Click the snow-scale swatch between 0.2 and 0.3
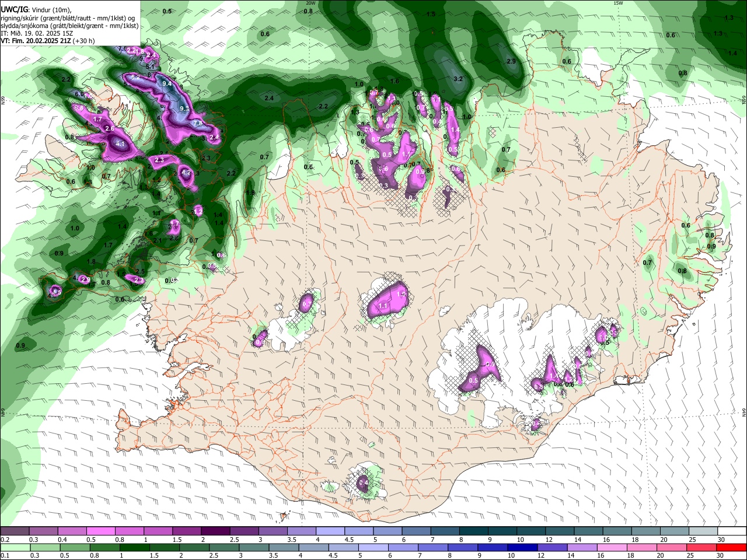Viewport: 747px width, 560px height. point(15,531)
